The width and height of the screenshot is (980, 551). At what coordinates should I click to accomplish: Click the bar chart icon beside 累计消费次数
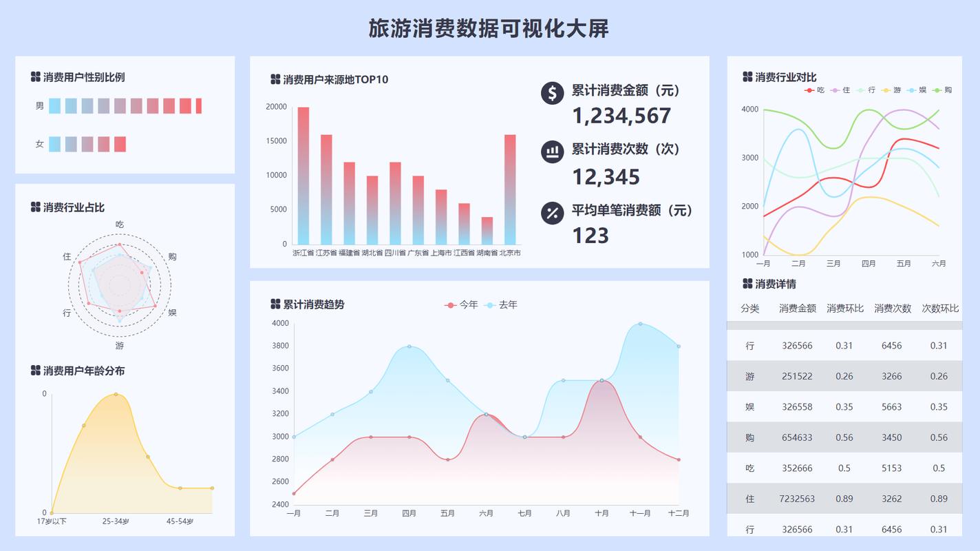point(552,152)
